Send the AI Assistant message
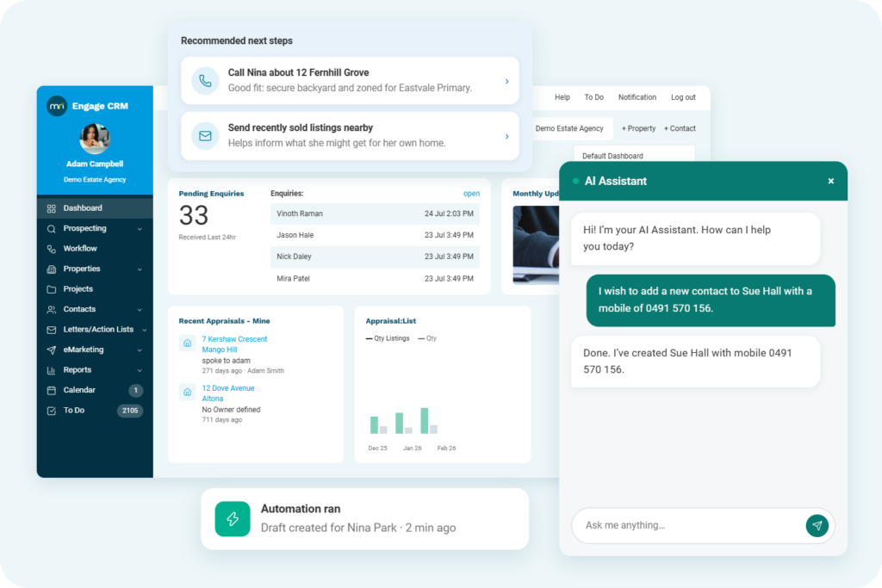Screen dimensions: 882x588 (x=817, y=526)
